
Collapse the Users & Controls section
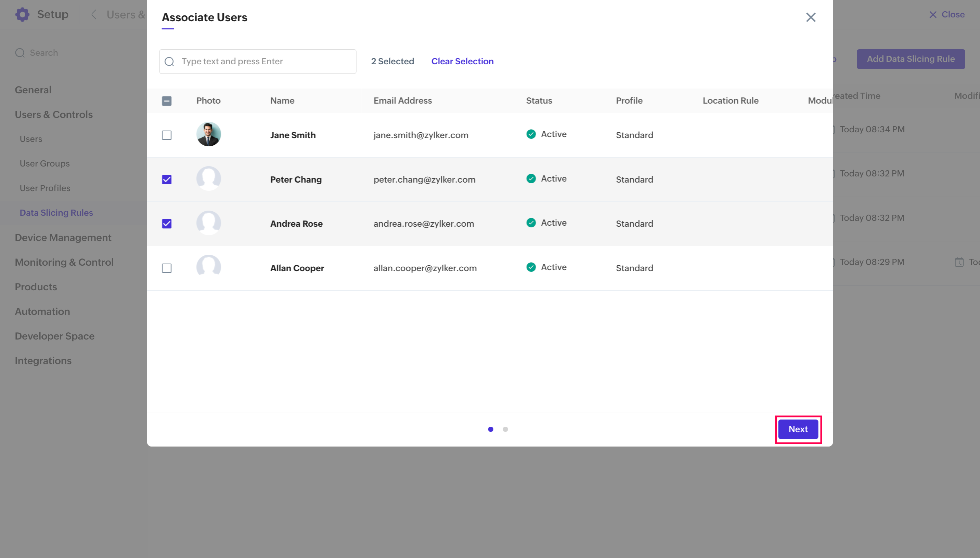coord(54,115)
